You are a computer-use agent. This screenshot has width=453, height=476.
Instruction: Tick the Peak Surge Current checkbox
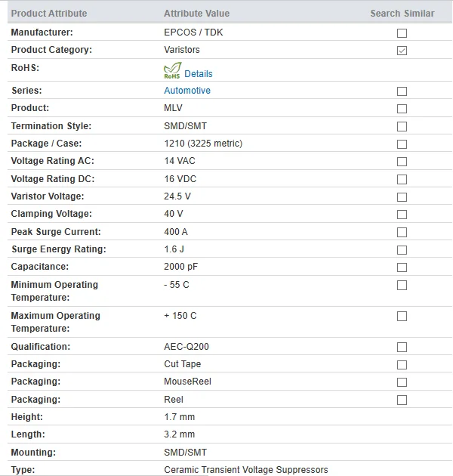click(402, 232)
